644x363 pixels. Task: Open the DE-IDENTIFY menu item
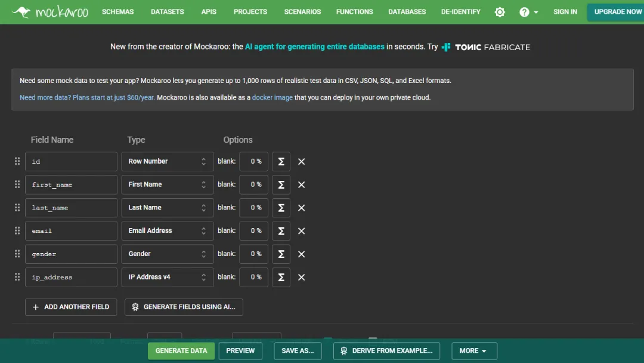pyautogui.click(x=460, y=12)
